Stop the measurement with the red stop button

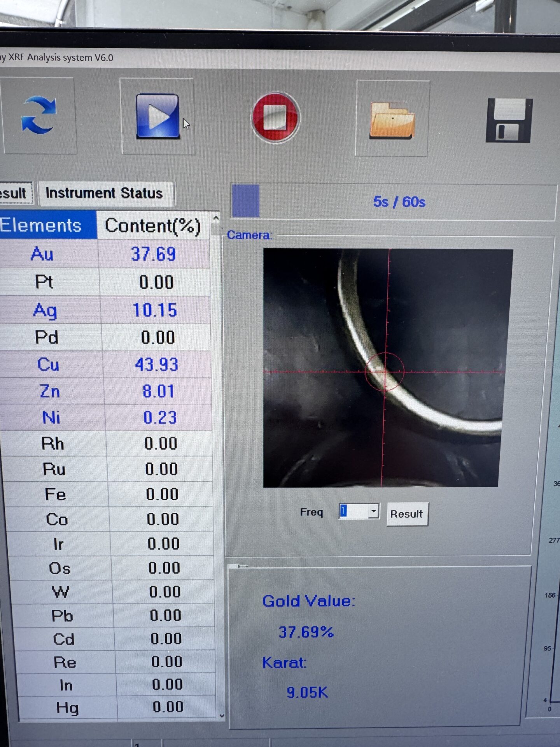point(276,117)
